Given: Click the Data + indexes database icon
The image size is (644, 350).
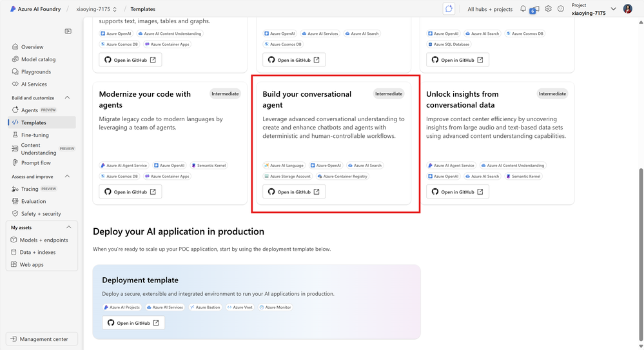Looking at the screenshot, I should point(14,252).
